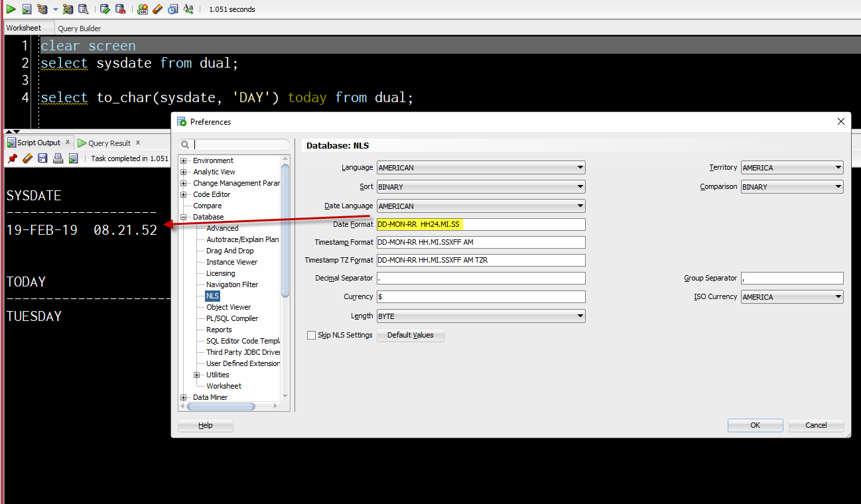The image size is (861, 504).
Task: Expand the Analytic View tree node
Action: click(184, 172)
